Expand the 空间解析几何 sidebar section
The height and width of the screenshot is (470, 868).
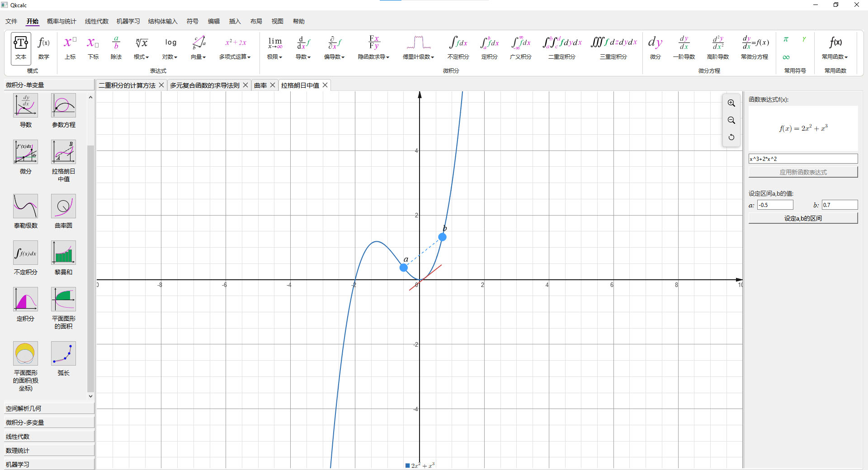(x=49, y=409)
